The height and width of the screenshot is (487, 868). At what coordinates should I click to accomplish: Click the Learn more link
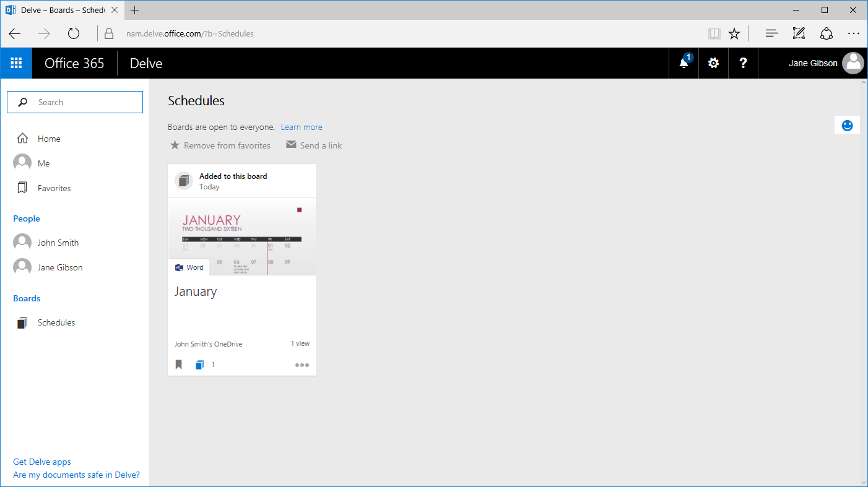[x=302, y=127]
